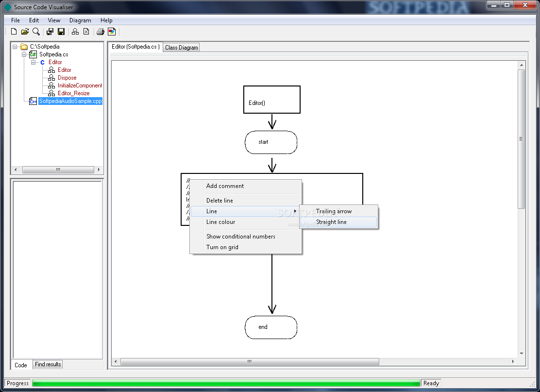Collapse the Softpedia.cs file node
The image size is (540, 392).
pos(24,54)
